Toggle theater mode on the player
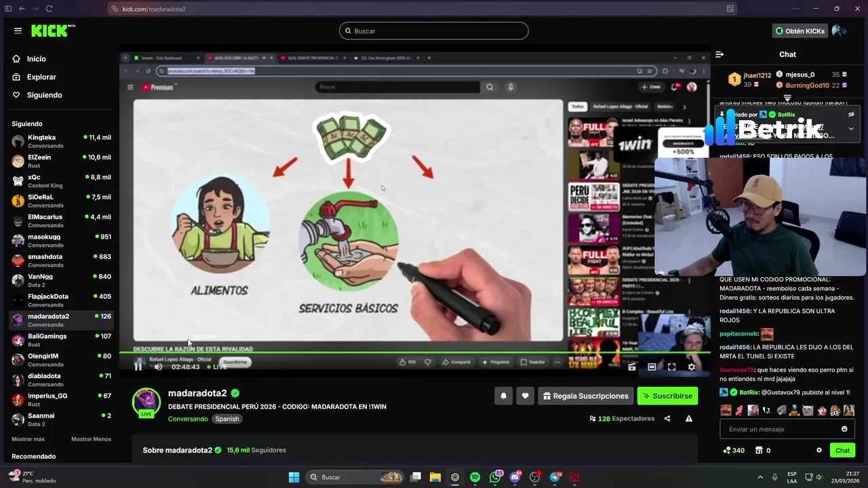 click(x=652, y=367)
